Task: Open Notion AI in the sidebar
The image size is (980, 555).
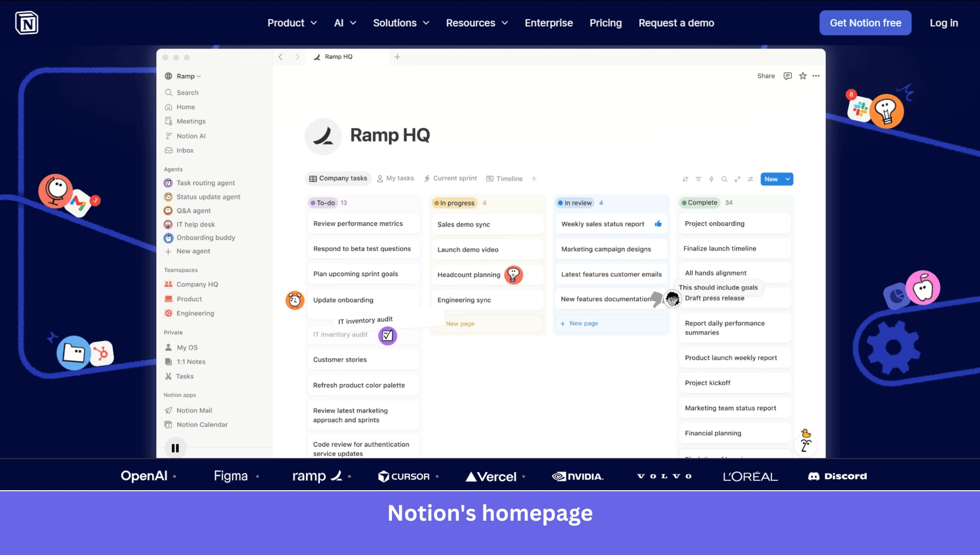Action: click(191, 136)
